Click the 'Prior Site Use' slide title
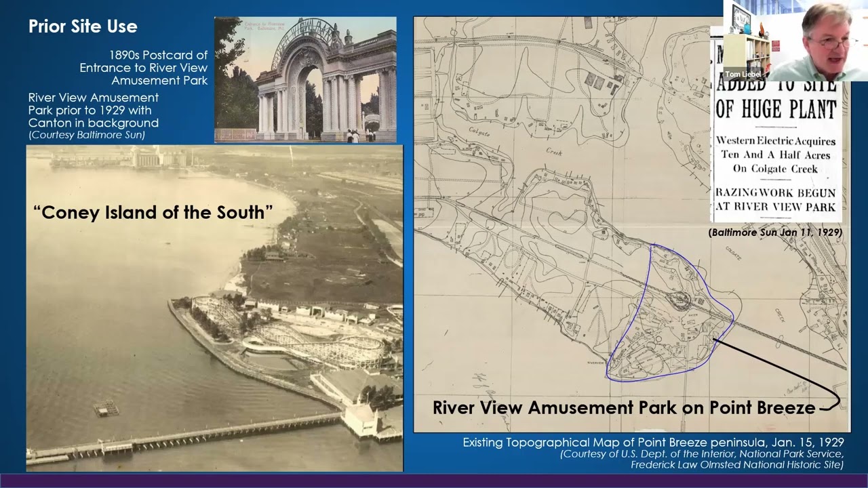Viewport: 868px width, 488px height. 83,26
